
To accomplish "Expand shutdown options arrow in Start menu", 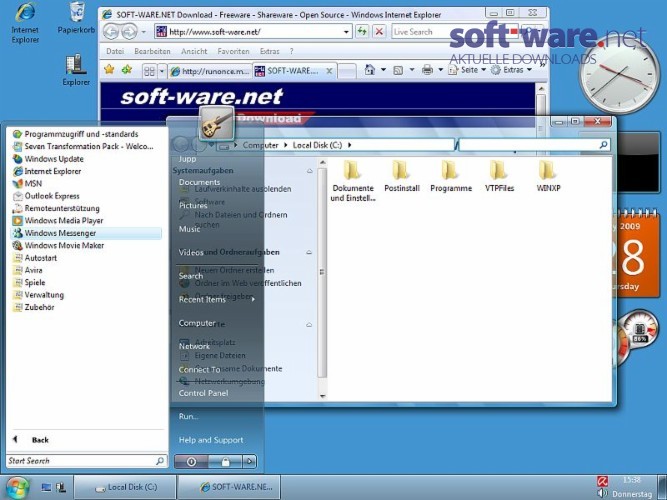I will pyautogui.click(x=250, y=462).
